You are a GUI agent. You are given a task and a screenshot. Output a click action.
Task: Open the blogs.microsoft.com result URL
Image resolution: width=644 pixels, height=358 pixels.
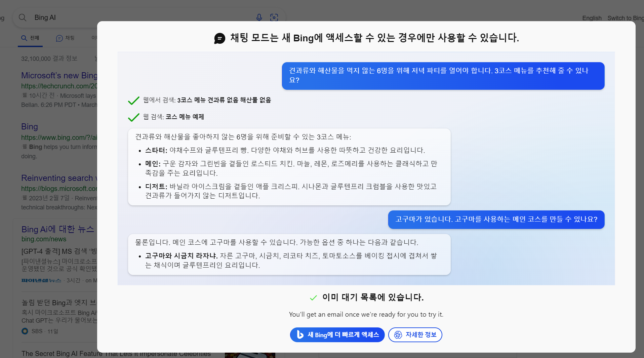[x=59, y=189]
